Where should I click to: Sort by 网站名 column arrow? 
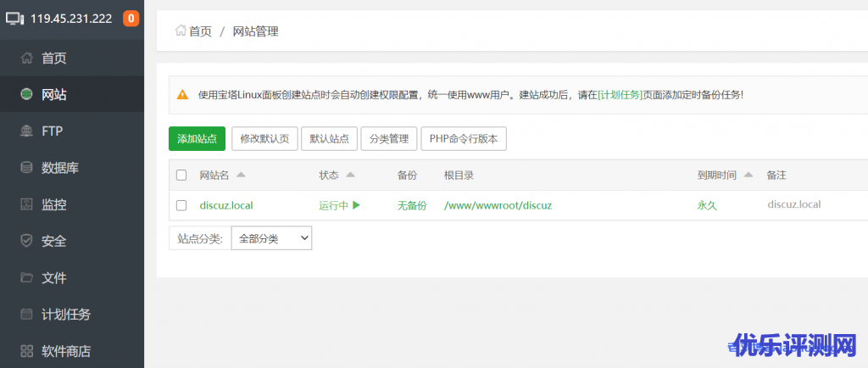point(240,175)
